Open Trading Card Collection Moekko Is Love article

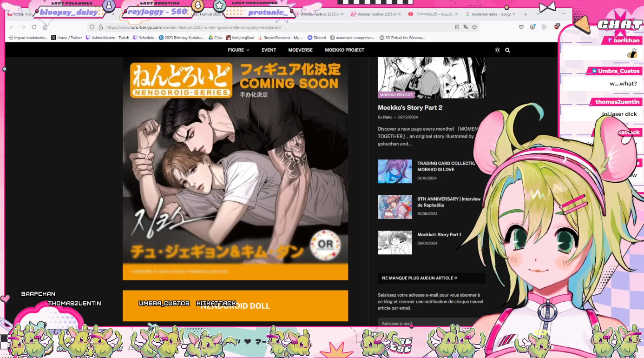pyautogui.click(x=446, y=166)
